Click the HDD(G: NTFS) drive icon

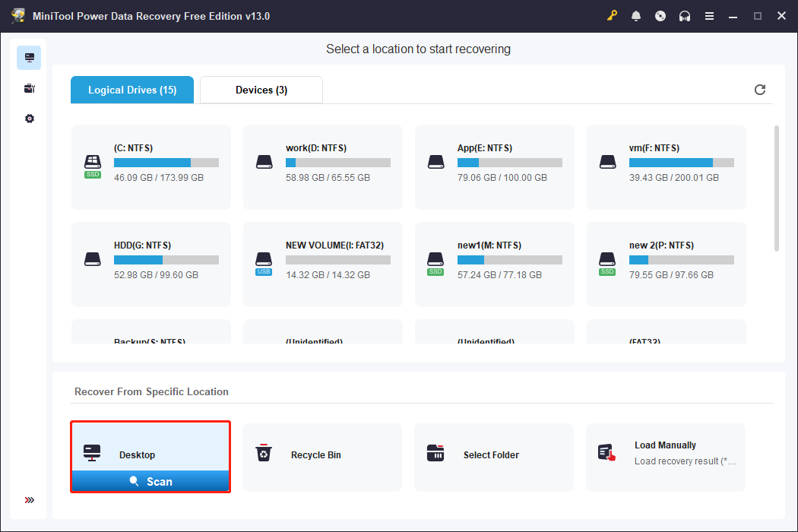[x=93, y=259]
